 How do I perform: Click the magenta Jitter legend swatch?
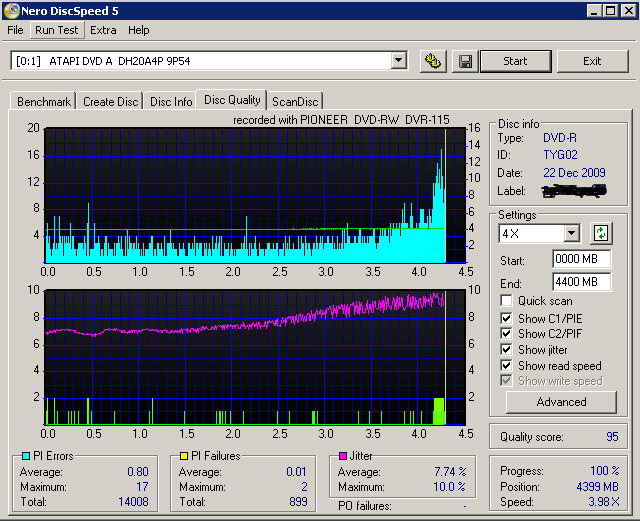point(341,456)
